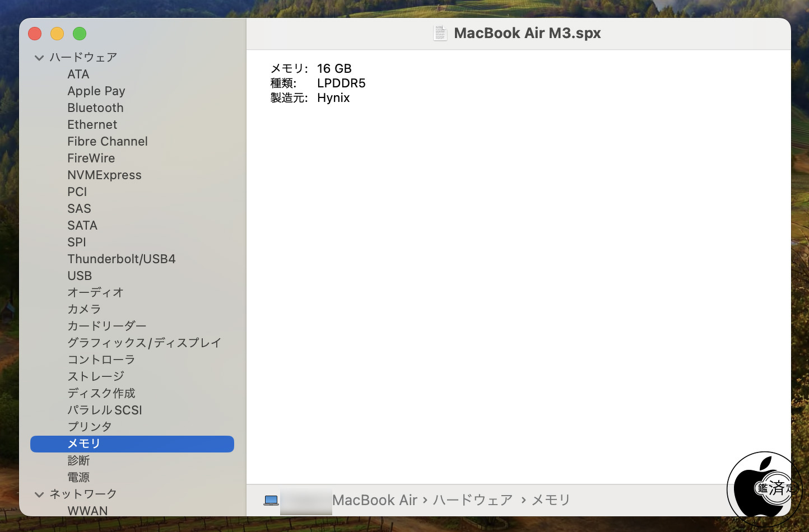
Task: Click the Apple logo watermark badge
Action: click(x=765, y=489)
